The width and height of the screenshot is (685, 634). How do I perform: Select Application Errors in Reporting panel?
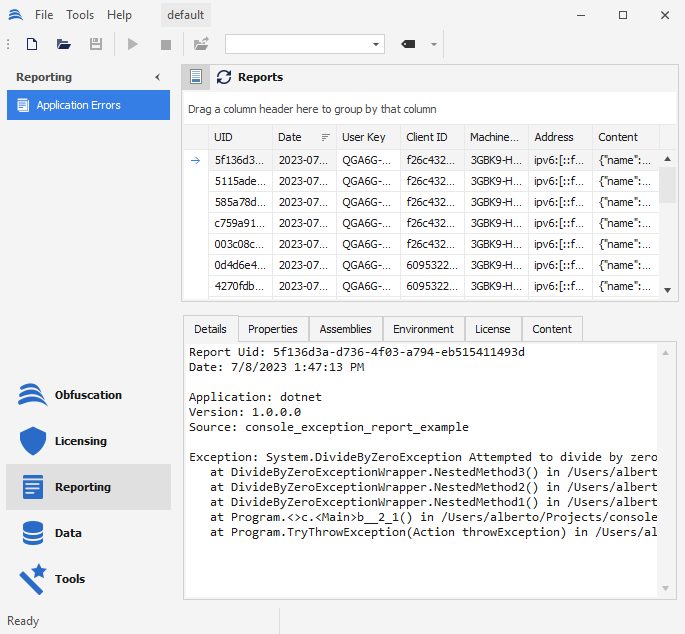pos(88,105)
